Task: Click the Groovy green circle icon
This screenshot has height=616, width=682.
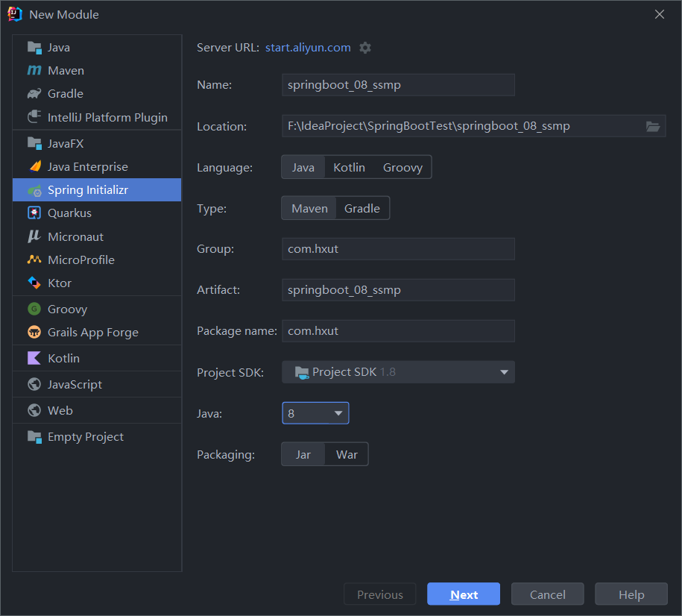Action: (34, 309)
